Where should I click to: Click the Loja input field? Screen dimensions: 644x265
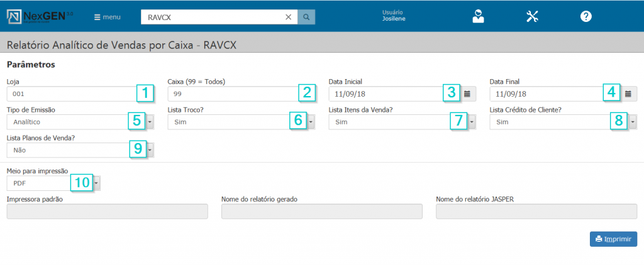69,94
